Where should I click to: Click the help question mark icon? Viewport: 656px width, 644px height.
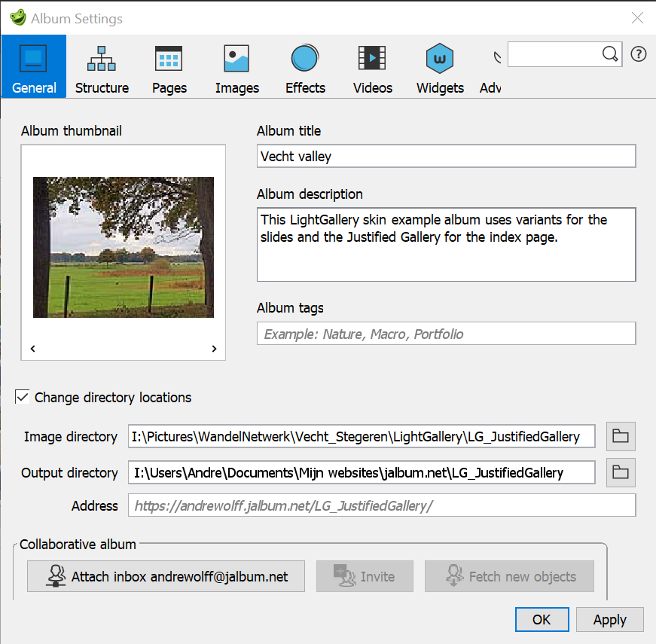[639, 54]
